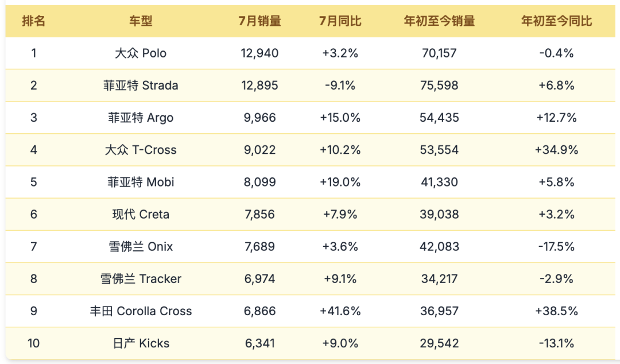Click the 菲亚特 Argo row name
This screenshot has height=364, width=620.
click(141, 118)
